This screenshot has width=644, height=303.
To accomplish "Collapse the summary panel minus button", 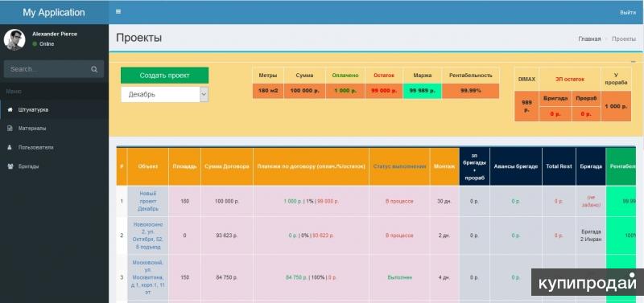I will click(633, 61).
